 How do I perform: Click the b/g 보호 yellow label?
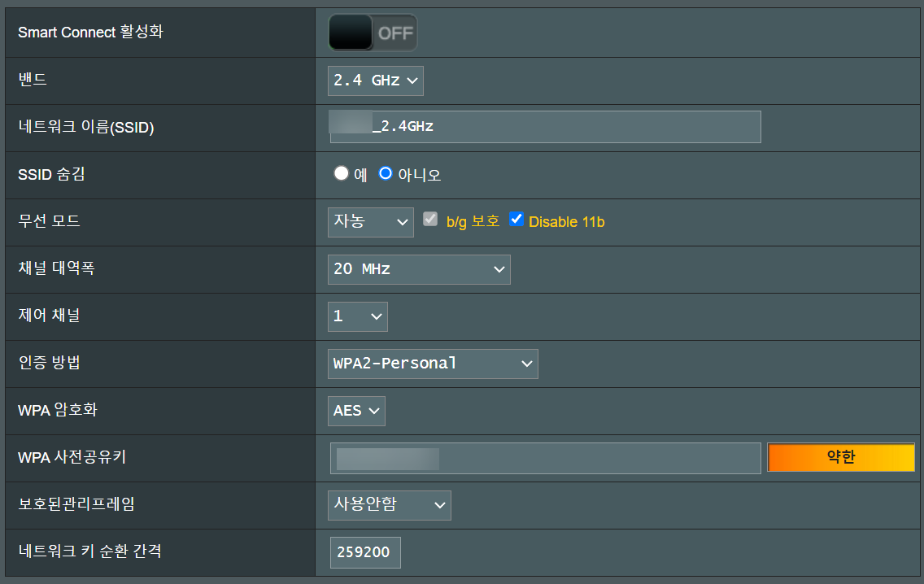tap(473, 221)
